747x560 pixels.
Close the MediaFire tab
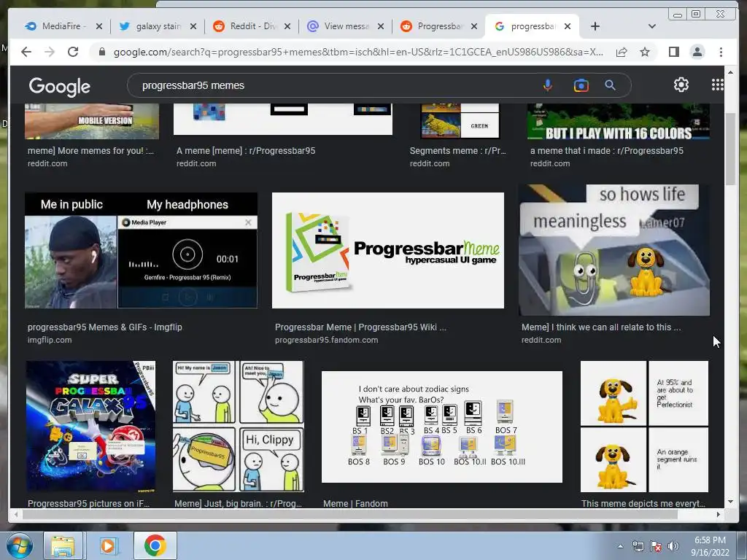point(99,26)
